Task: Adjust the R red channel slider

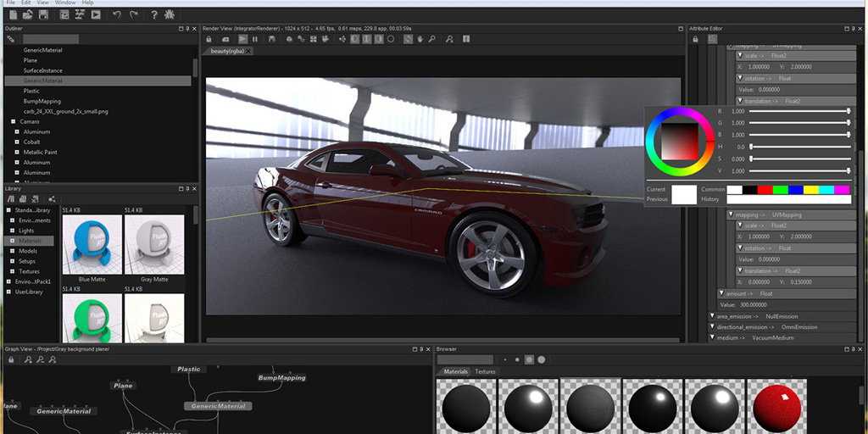Action: point(800,111)
